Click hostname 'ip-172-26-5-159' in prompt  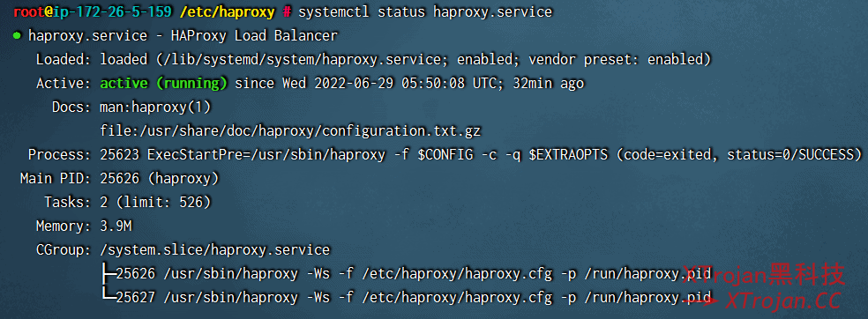point(112,12)
